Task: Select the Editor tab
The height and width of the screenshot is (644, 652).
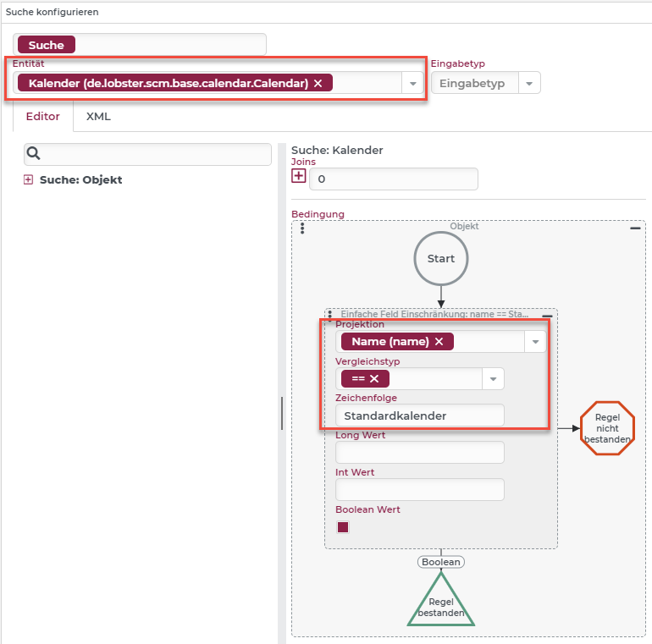Action: coord(43,117)
